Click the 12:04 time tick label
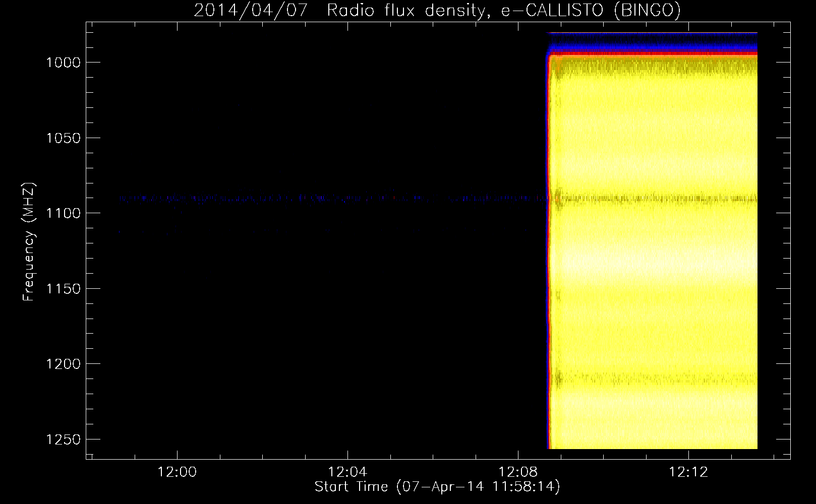The width and height of the screenshot is (816, 504). coord(347,472)
